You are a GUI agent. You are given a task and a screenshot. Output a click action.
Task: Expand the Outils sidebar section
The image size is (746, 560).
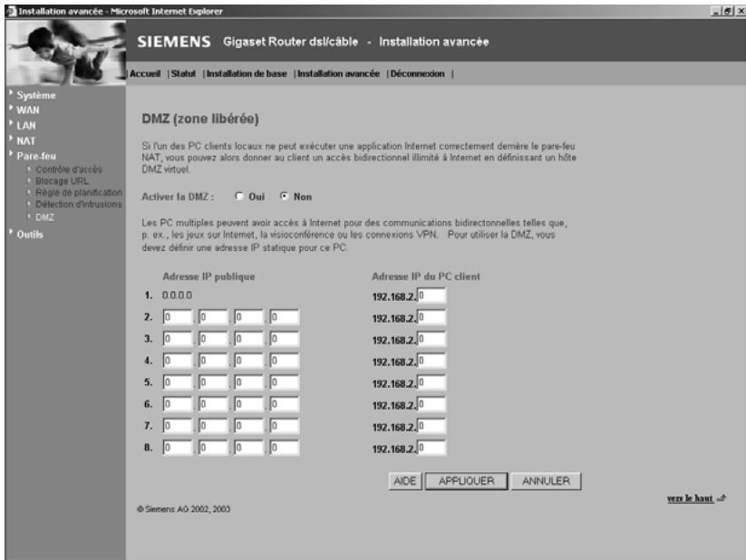(x=30, y=235)
